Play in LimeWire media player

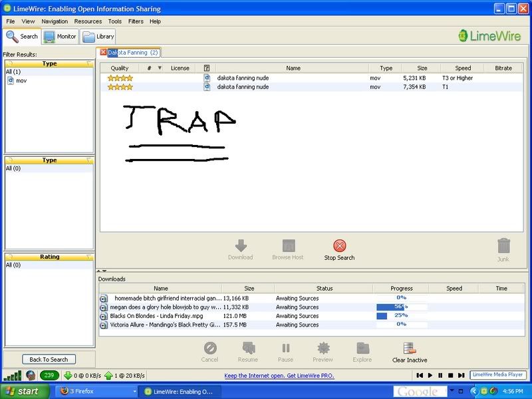[430, 375]
